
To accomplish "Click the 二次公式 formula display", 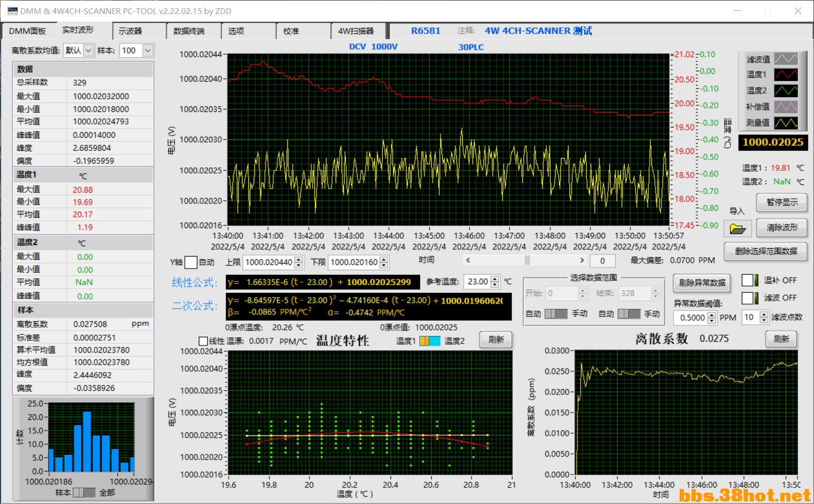I will pos(369,306).
